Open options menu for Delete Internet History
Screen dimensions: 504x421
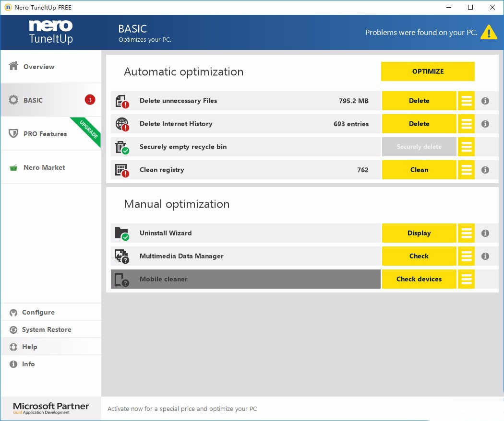(467, 124)
